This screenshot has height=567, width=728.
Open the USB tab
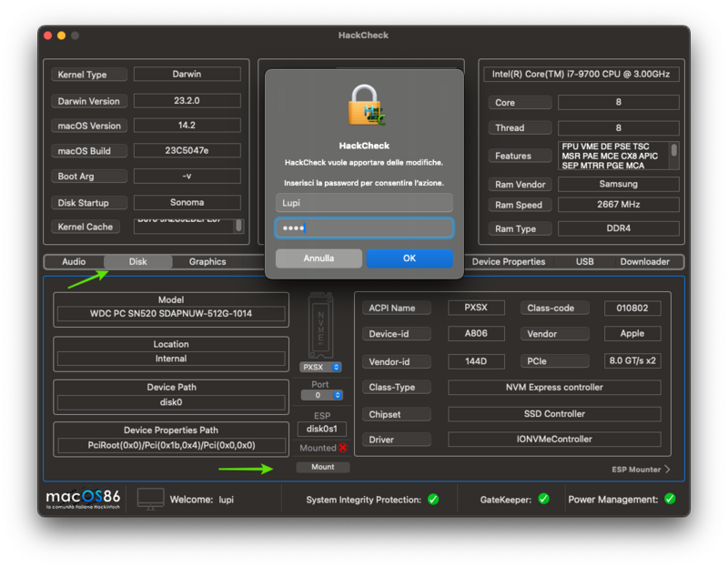click(x=584, y=261)
